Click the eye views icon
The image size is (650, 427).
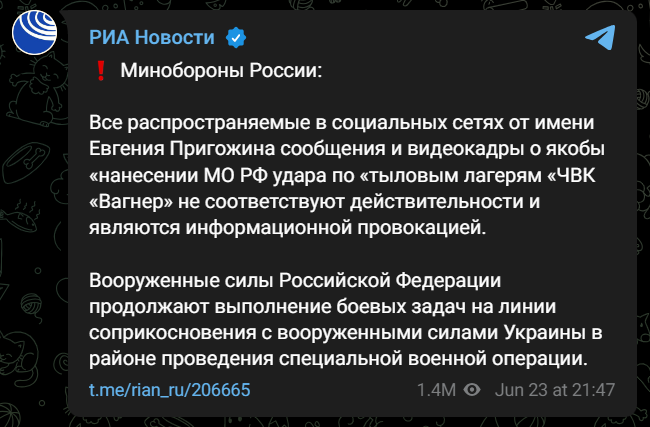coord(472,390)
